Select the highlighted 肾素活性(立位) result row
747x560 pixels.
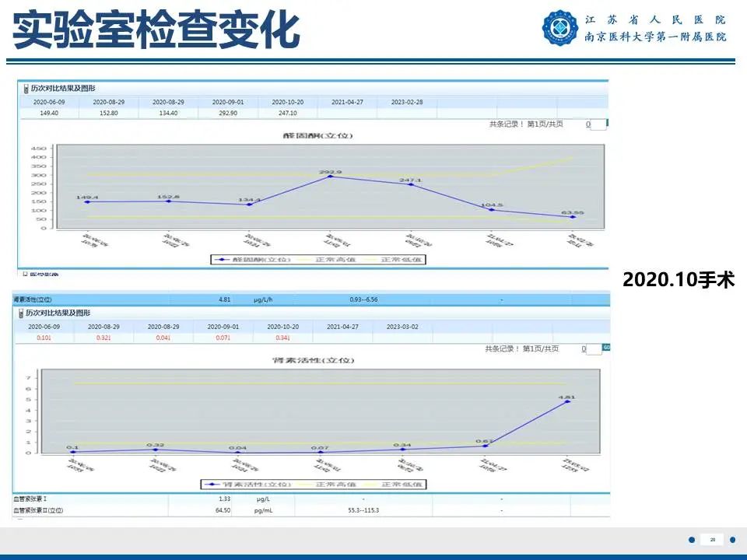[x=311, y=299]
